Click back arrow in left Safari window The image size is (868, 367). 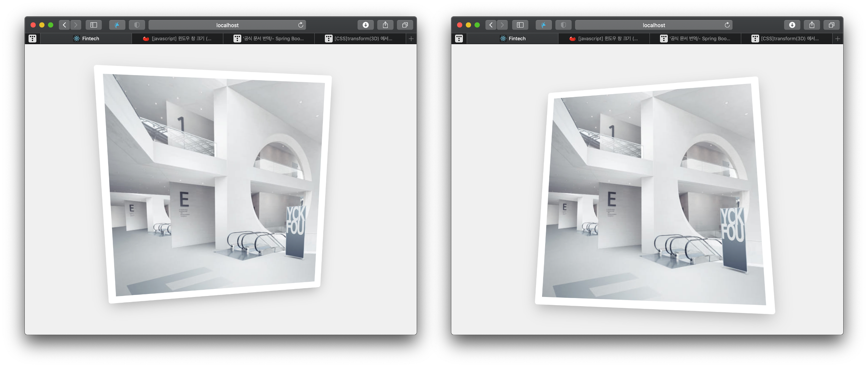[64, 25]
